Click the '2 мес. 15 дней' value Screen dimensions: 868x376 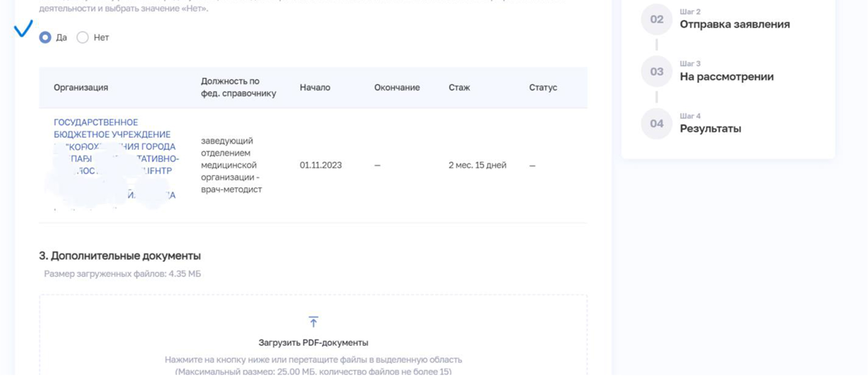[477, 165]
